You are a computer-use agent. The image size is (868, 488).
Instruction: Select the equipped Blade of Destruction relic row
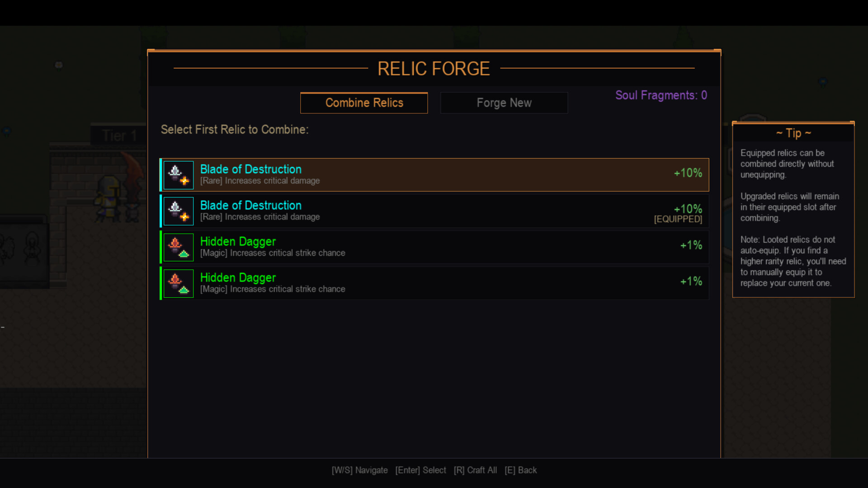click(x=434, y=211)
